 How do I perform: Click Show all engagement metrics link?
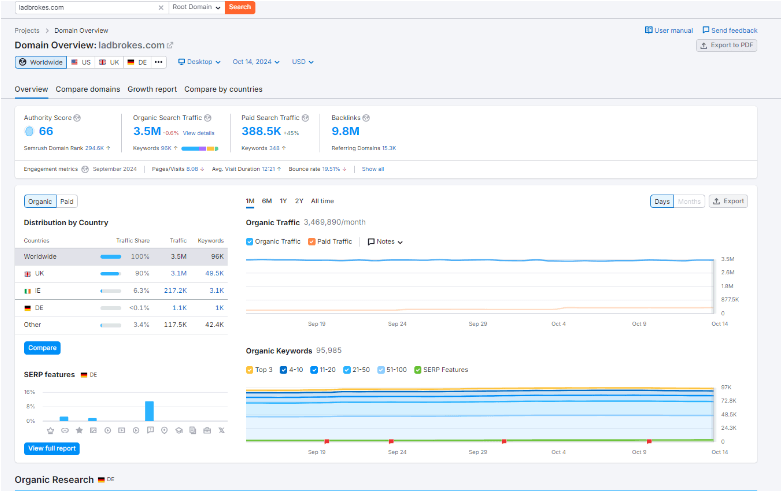tap(373, 169)
